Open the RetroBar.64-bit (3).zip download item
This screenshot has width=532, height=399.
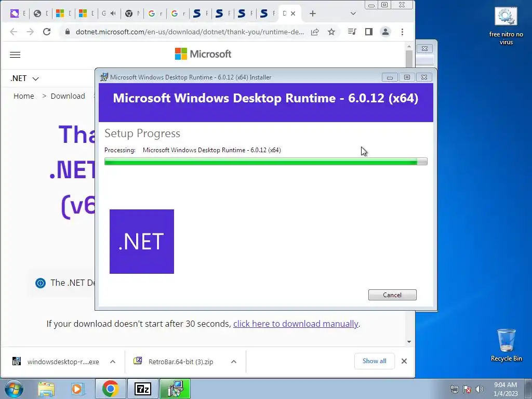174,362
